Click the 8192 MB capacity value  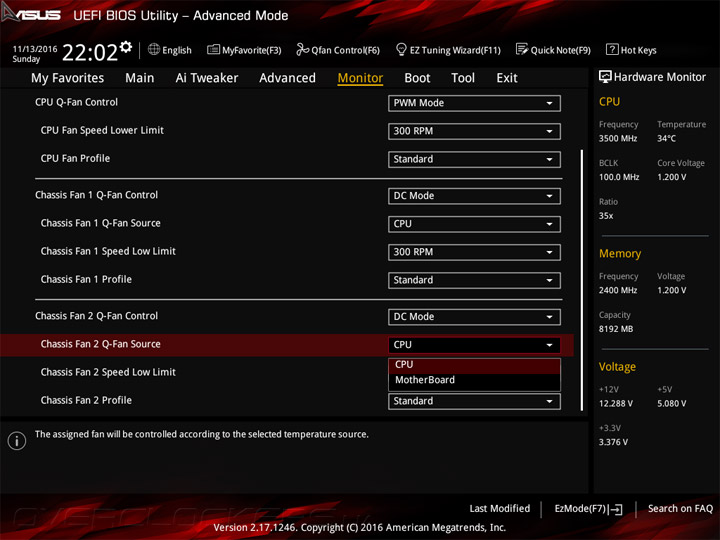(x=616, y=329)
